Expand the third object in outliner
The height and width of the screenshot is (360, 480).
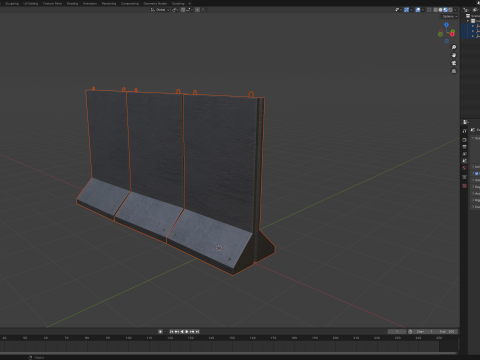click(473, 36)
